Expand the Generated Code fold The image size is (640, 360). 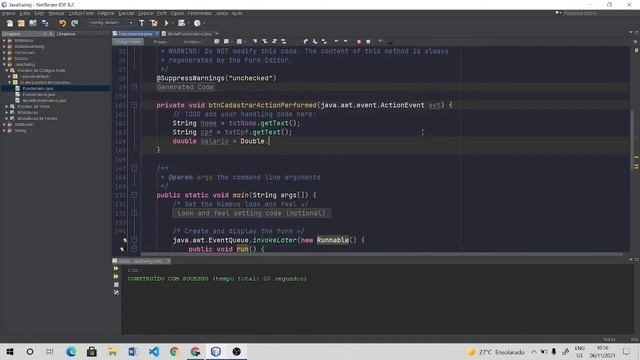click(x=134, y=87)
